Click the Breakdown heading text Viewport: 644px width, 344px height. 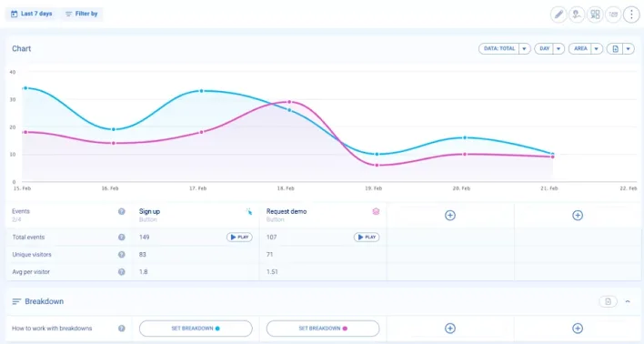44,301
